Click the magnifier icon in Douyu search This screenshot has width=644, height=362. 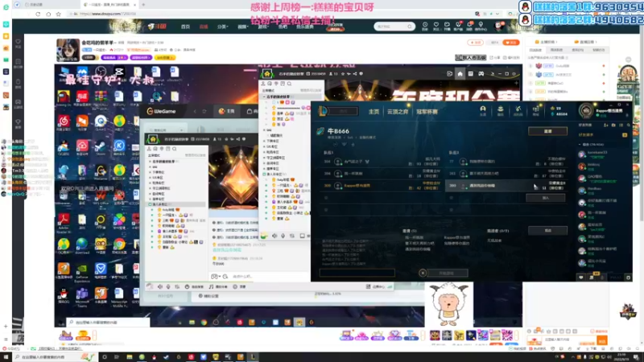pyautogui.click(x=410, y=27)
